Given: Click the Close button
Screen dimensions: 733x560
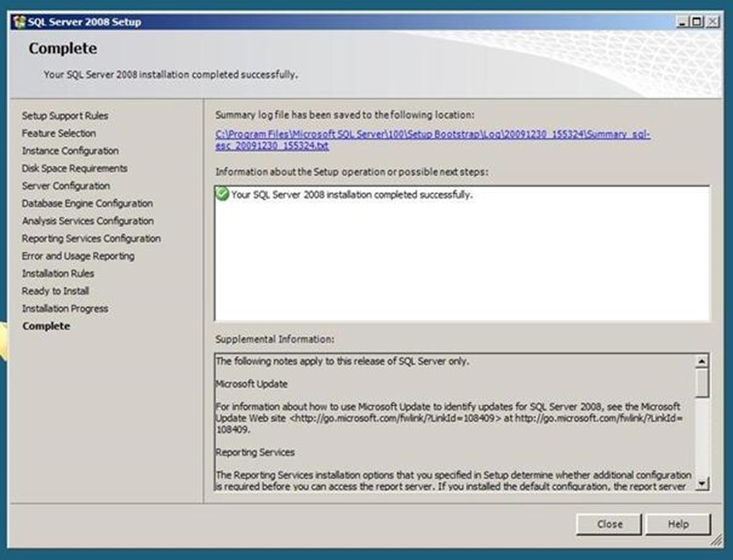Looking at the screenshot, I should (609, 524).
